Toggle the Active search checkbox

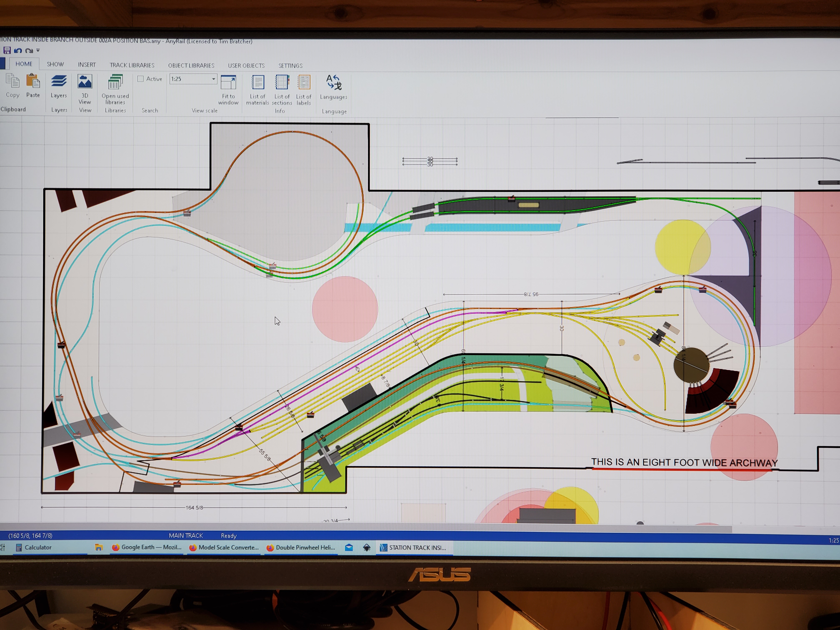click(x=140, y=79)
